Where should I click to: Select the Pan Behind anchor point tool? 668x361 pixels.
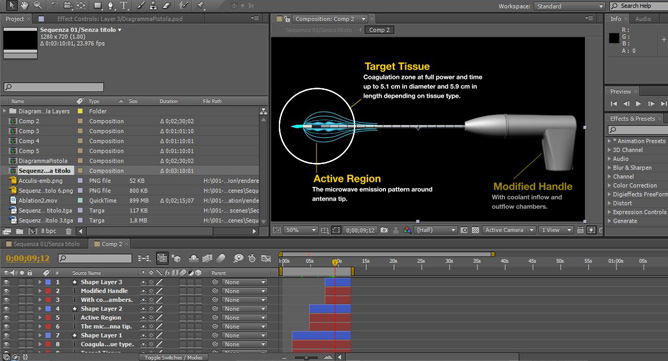[81, 6]
